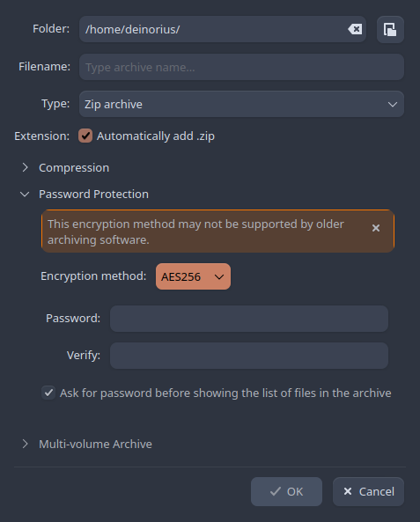The image size is (420, 522).
Task: Click the Cancel button
Action: click(368, 492)
